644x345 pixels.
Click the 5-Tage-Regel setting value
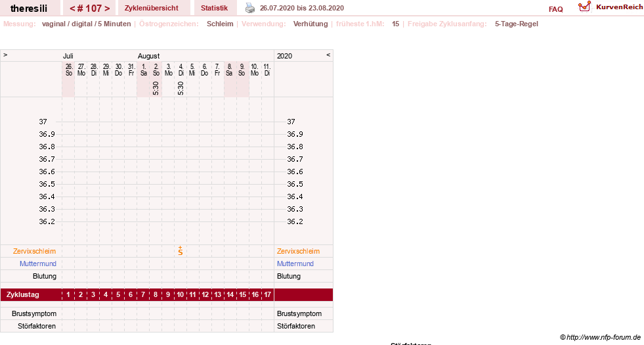click(516, 24)
